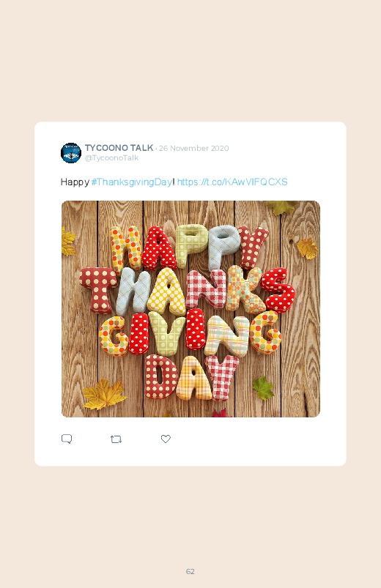Click the green leaf right of DAY

coord(263,389)
